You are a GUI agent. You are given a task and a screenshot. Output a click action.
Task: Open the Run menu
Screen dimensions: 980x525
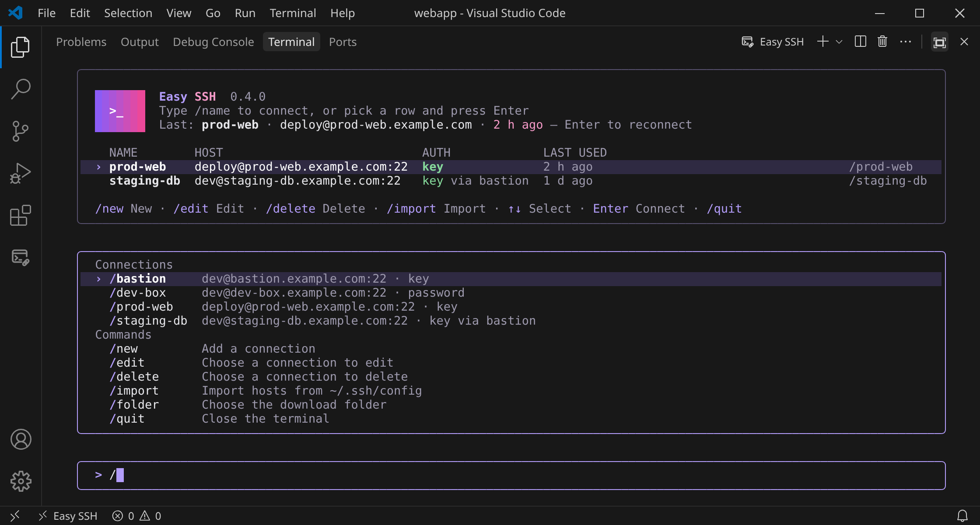245,13
